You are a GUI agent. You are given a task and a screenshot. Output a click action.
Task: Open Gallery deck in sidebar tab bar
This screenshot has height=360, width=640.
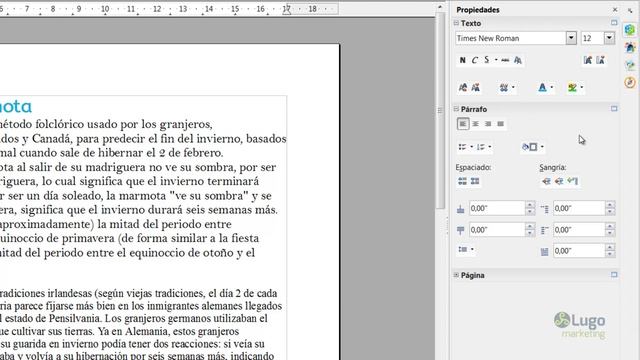pos(630,65)
